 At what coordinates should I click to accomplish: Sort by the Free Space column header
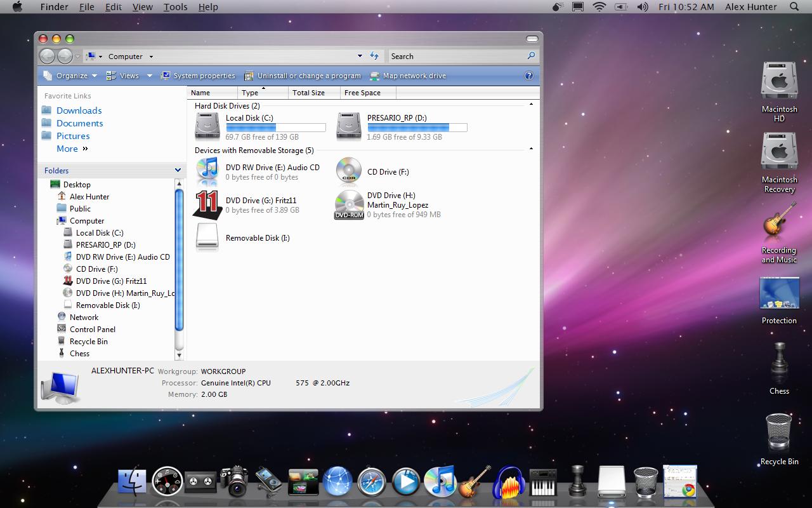point(368,93)
